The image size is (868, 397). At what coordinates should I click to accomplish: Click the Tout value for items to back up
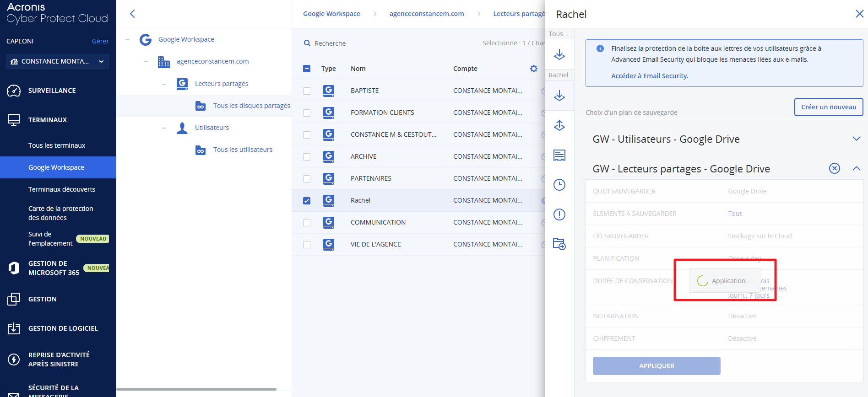point(735,214)
